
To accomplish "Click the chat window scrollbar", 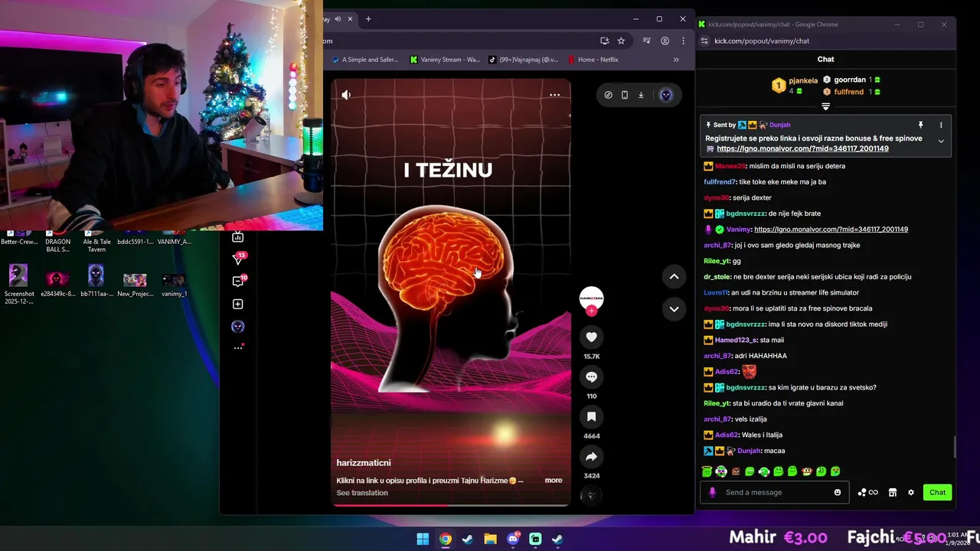I will point(954,447).
